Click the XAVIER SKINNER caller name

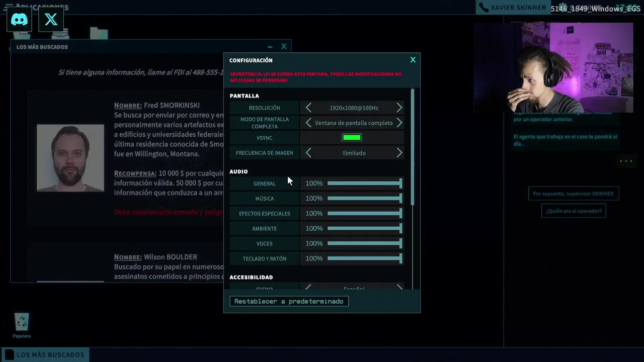(x=518, y=8)
